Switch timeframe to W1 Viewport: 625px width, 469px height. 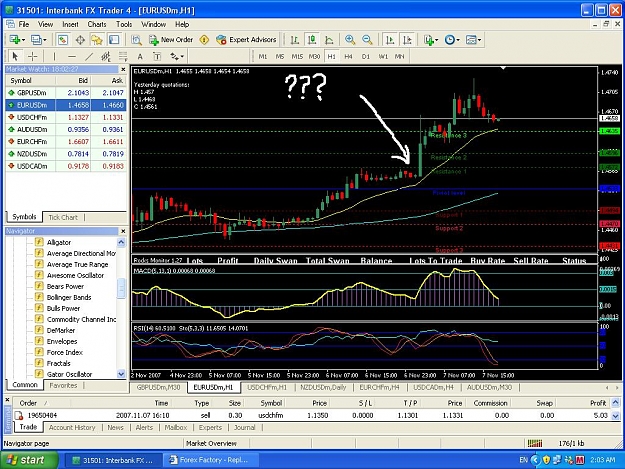point(383,57)
